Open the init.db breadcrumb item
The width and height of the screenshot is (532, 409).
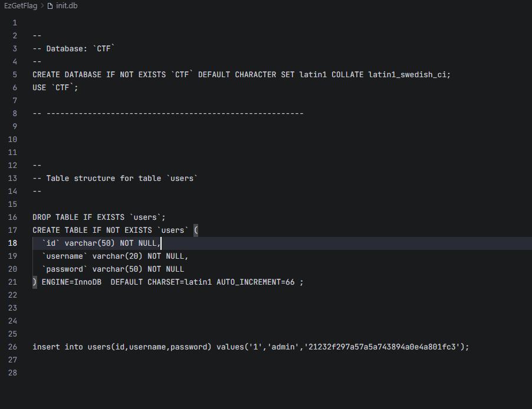(x=67, y=6)
